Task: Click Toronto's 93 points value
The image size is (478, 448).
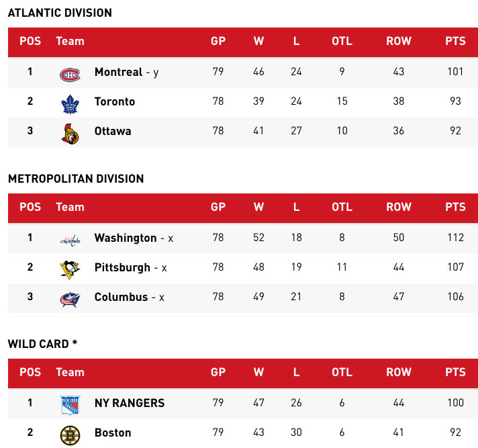Action: (x=455, y=101)
